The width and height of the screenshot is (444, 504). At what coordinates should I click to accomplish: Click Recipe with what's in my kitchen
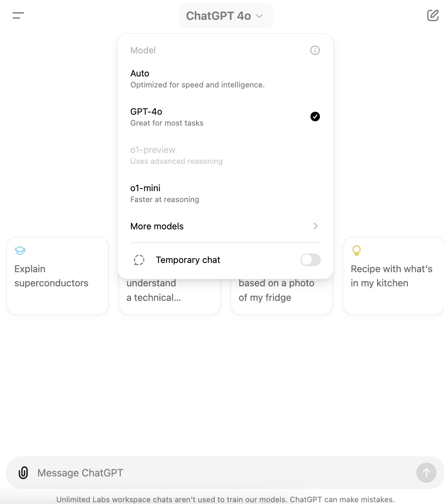tap(393, 276)
